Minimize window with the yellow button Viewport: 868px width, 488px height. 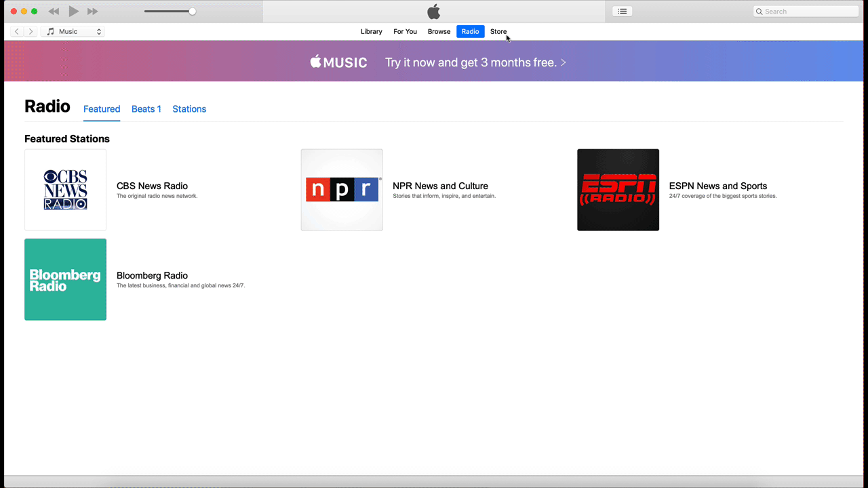24,12
